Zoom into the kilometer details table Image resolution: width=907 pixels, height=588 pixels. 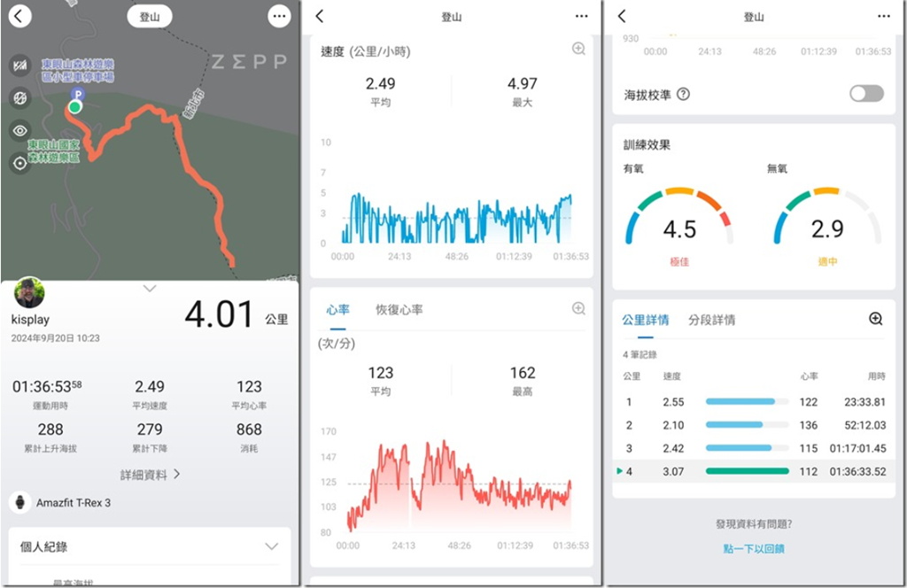point(876,319)
